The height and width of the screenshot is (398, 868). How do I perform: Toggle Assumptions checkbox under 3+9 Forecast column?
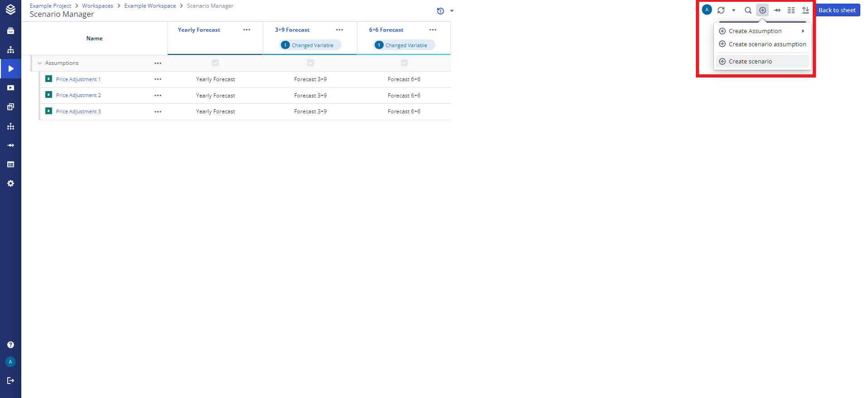[x=310, y=63]
